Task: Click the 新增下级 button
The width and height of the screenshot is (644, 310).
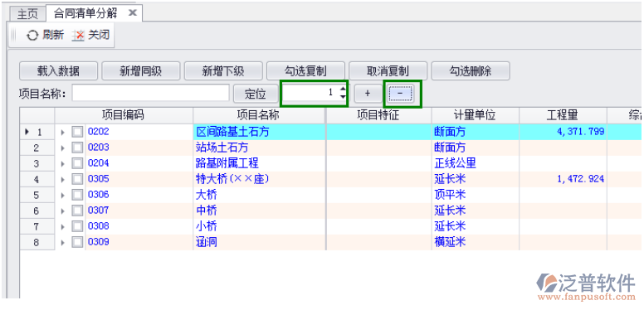Action: pyautogui.click(x=223, y=71)
